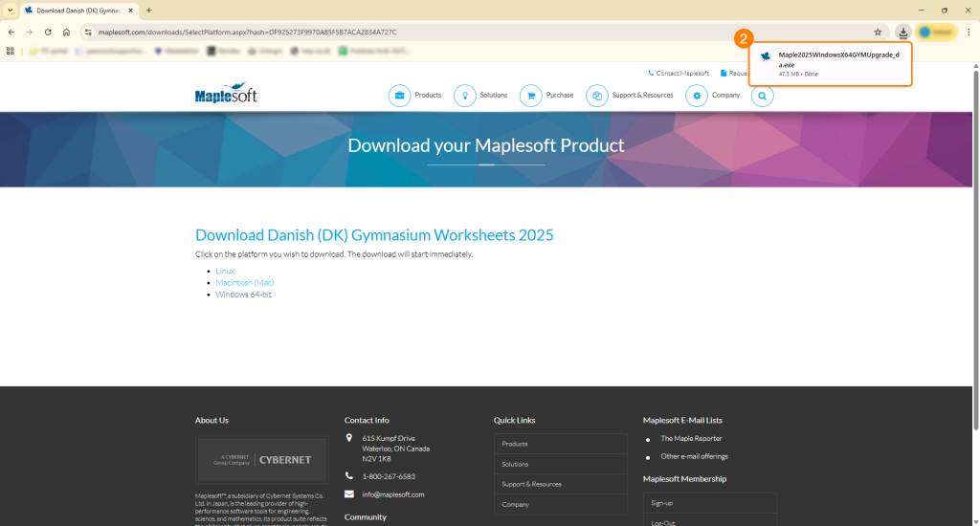Open the Chrome three-dot menu
980x526 pixels.
[969, 32]
